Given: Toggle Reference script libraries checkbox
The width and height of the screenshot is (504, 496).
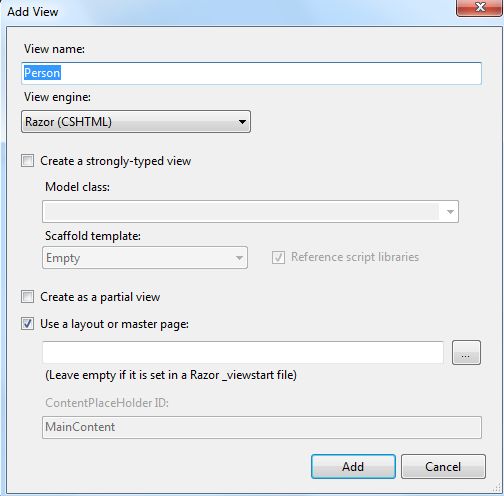Looking at the screenshot, I should click(278, 257).
